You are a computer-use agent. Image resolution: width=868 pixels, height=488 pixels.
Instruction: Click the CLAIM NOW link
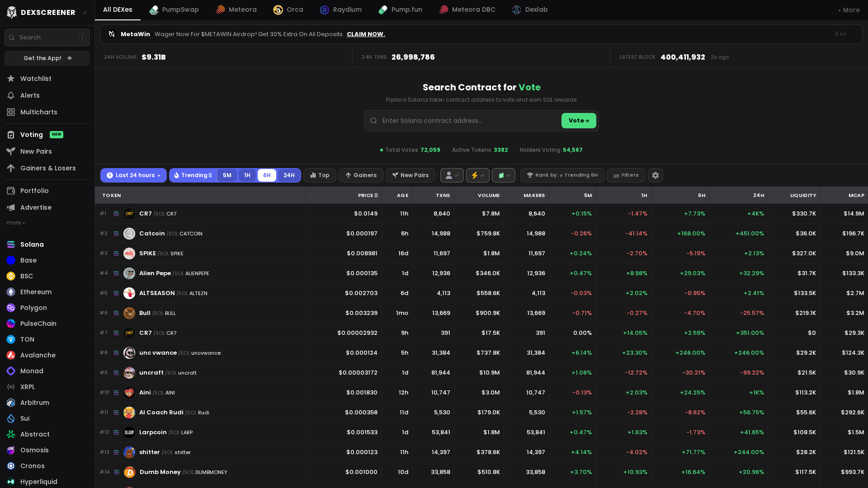click(x=366, y=34)
